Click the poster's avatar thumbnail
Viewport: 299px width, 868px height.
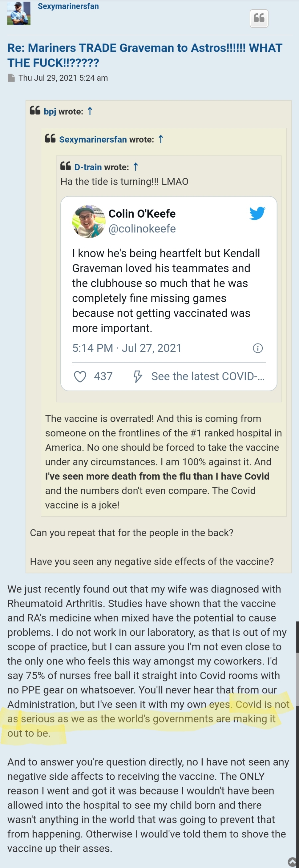(19, 14)
